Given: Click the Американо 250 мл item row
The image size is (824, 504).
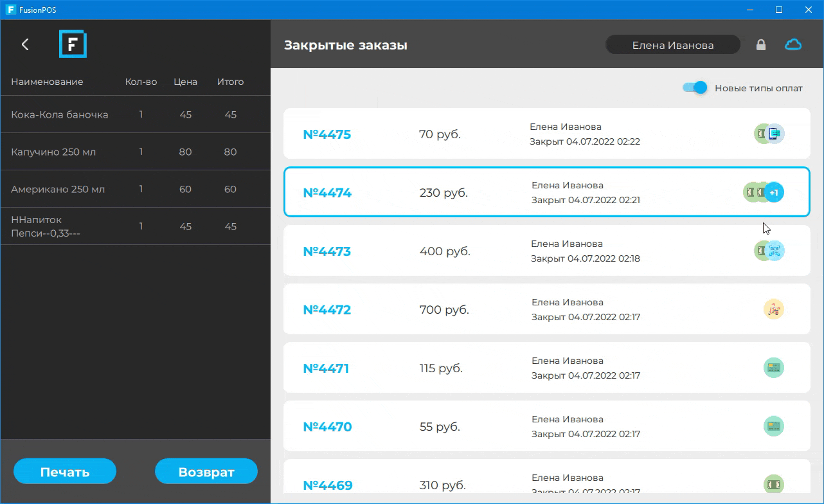Looking at the screenshot, I should pos(135,189).
